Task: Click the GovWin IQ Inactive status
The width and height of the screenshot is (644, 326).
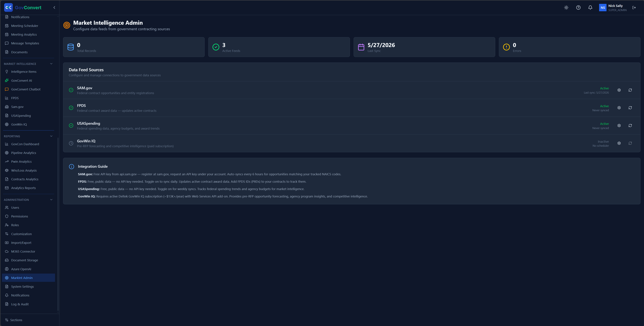Action: coord(603,142)
